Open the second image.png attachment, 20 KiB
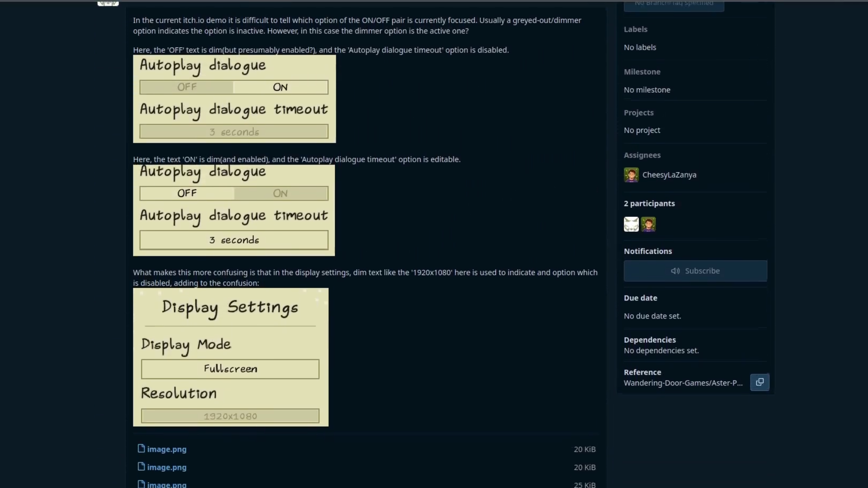 tap(166, 467)
